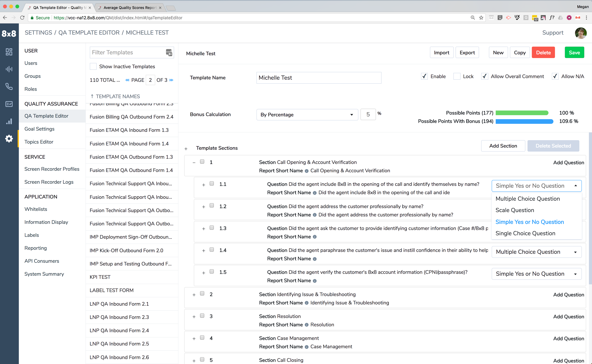Click the sort arrow beside Template Names

(92, 96)
